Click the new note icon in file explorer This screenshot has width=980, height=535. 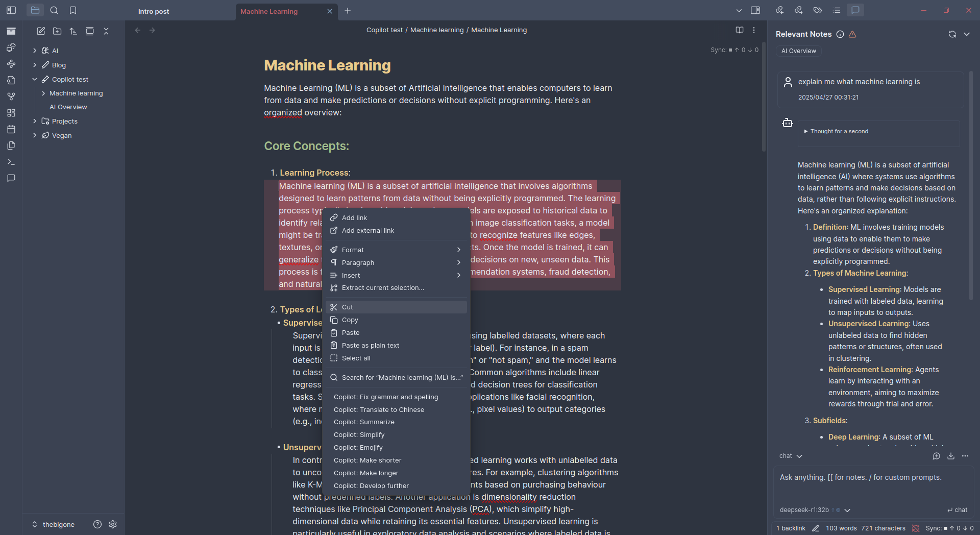(x=41, y=31)
